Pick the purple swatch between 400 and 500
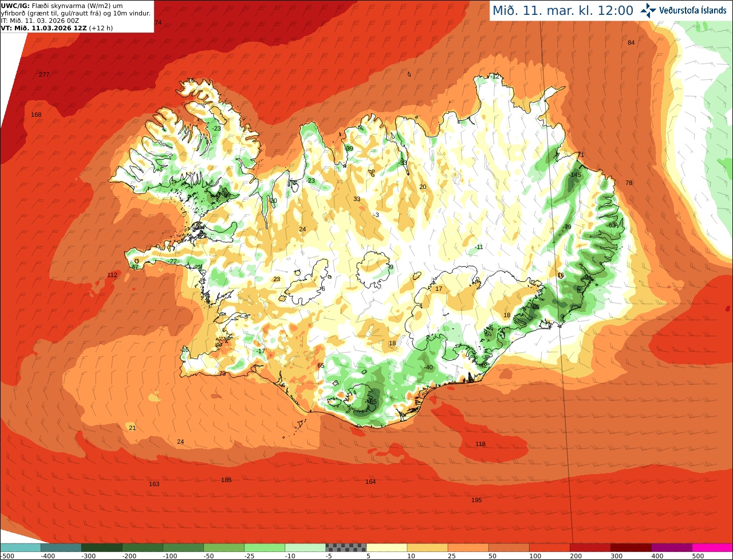 pos(671,547)
